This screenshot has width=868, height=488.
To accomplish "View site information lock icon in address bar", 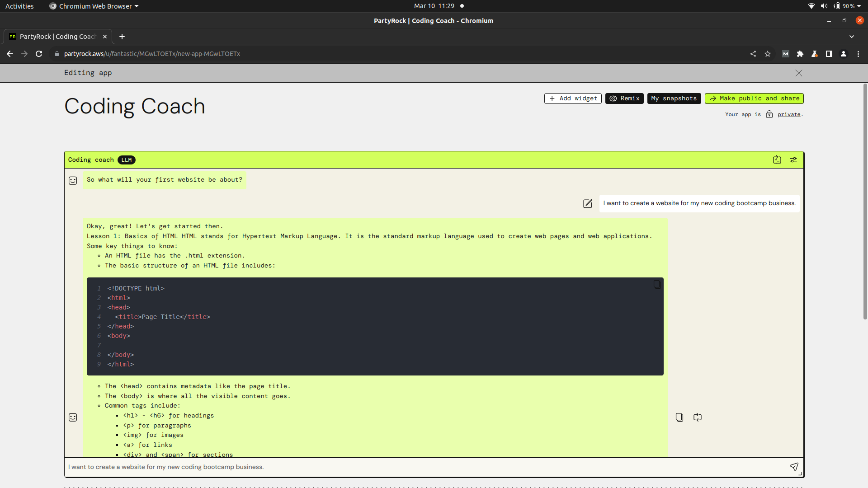I will click(x=57, y=54).
